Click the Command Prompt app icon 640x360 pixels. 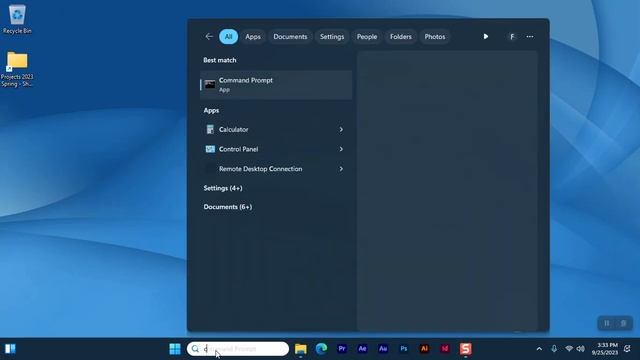[210, 84]
